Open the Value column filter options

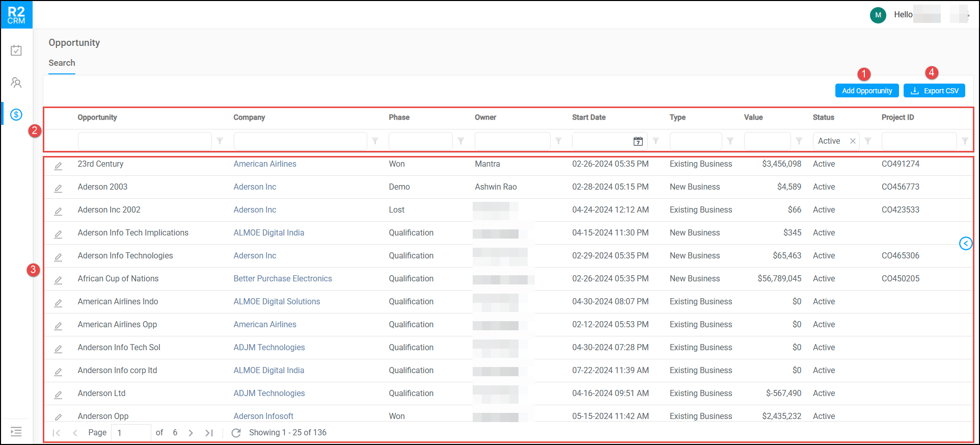click(x=799, y=141)
